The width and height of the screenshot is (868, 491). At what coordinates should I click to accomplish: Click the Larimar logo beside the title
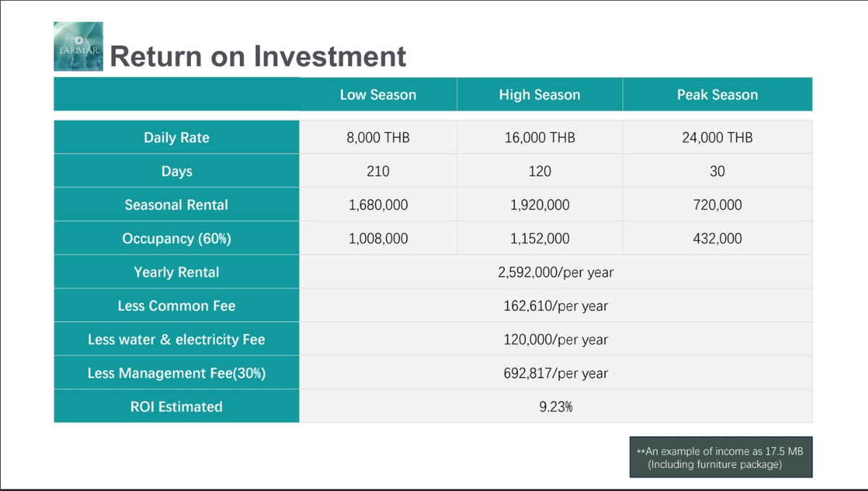pos(78,46)
